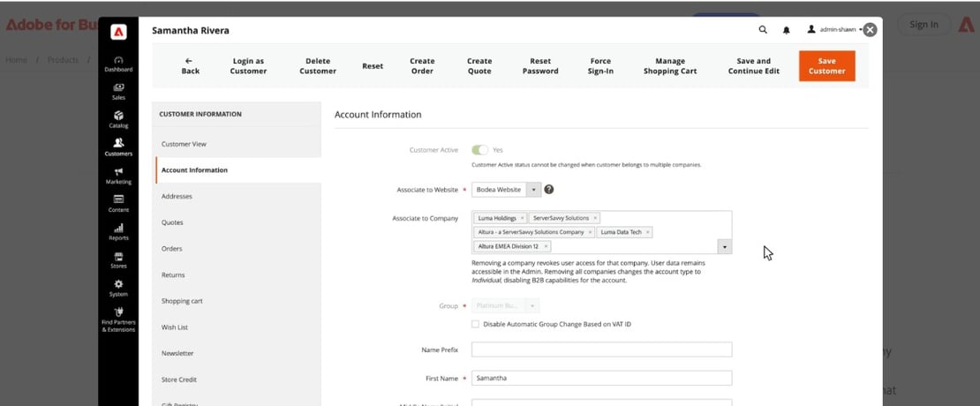
Task: Click the search magnifier icon
Action: click(x=763, y=29)
